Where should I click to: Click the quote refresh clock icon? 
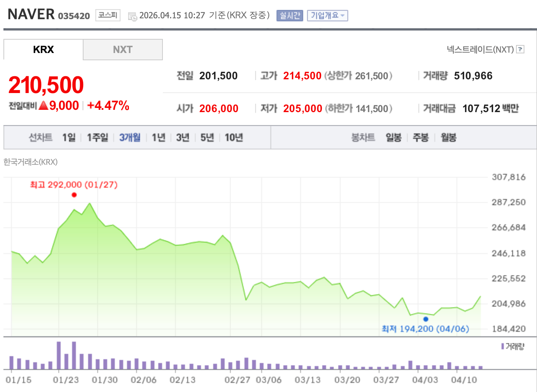pyautogui.click(x=133, y=16)
